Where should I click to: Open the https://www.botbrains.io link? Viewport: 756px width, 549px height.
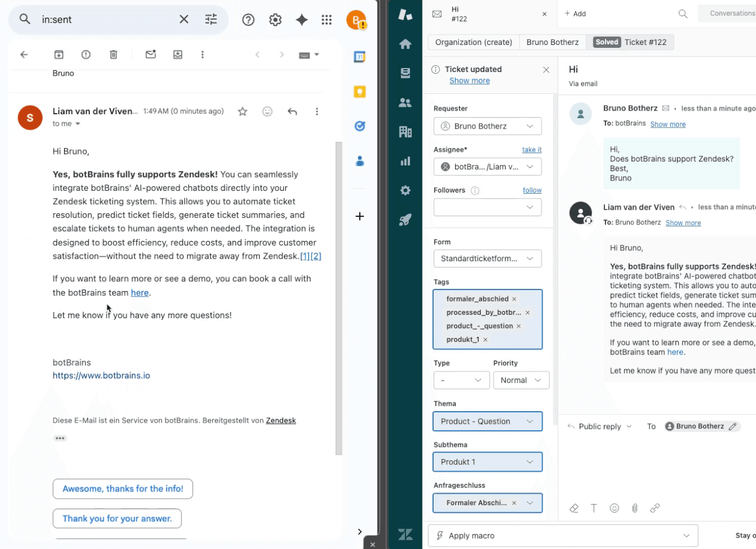101,375
